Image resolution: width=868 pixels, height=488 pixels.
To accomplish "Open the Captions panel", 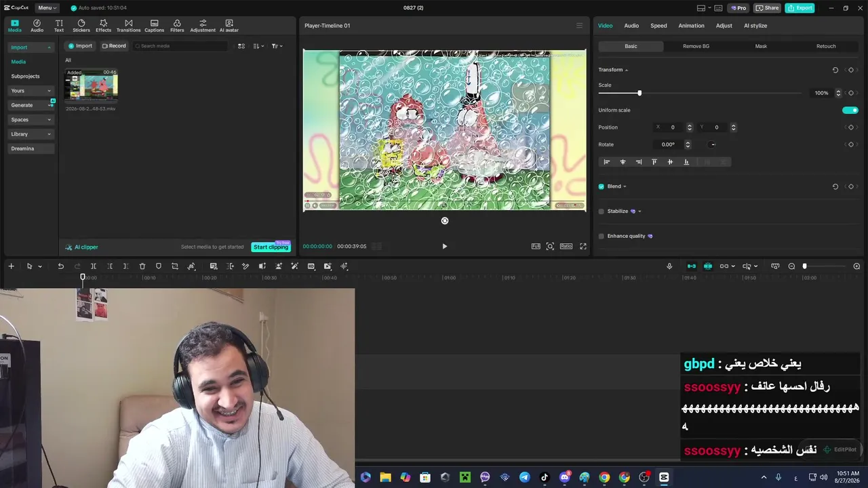I will [x=154, y=26].
